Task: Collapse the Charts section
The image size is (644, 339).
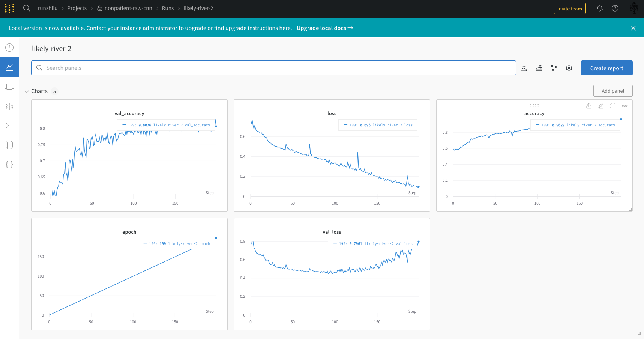Action: click(x=27, y=91)
